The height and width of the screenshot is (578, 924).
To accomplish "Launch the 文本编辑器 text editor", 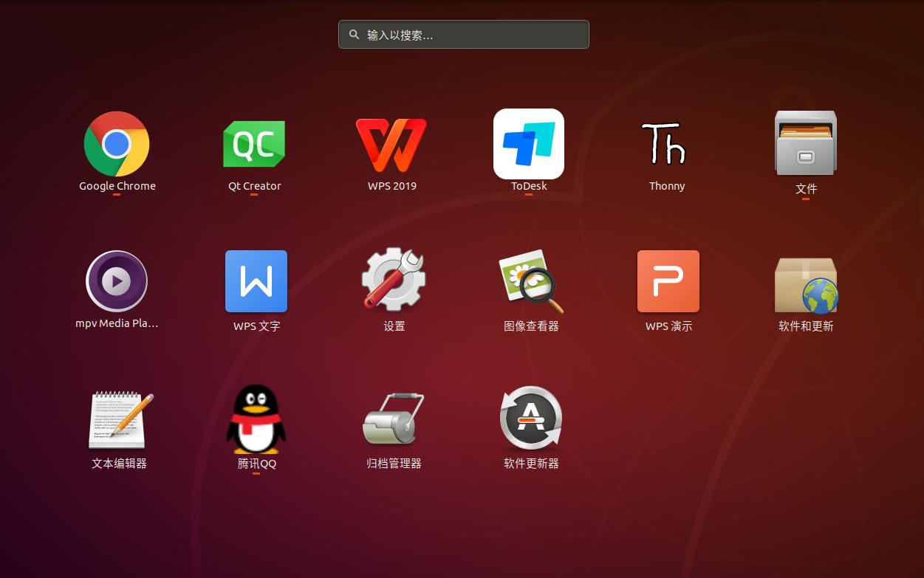I will tap(119, 419).
